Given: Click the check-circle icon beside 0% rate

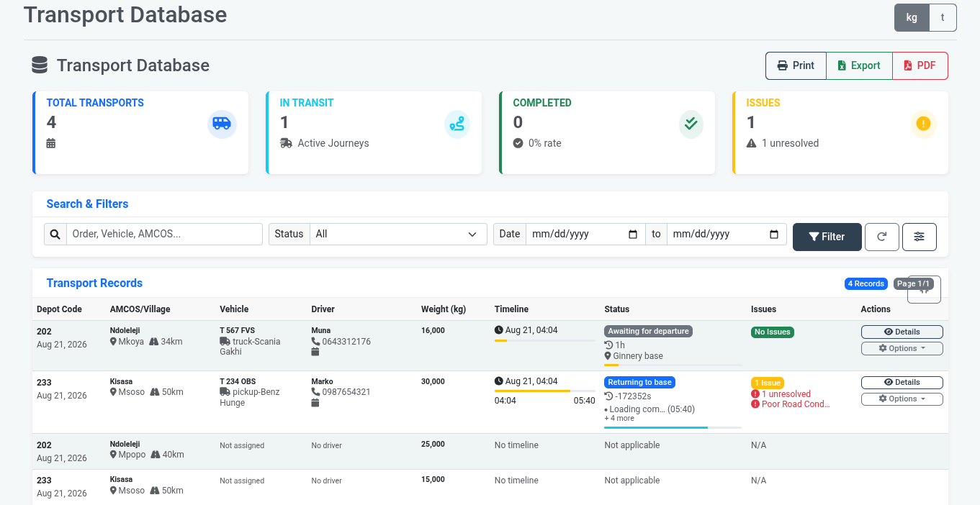Looking at the screenshot, I should click(x=518, y=143).
